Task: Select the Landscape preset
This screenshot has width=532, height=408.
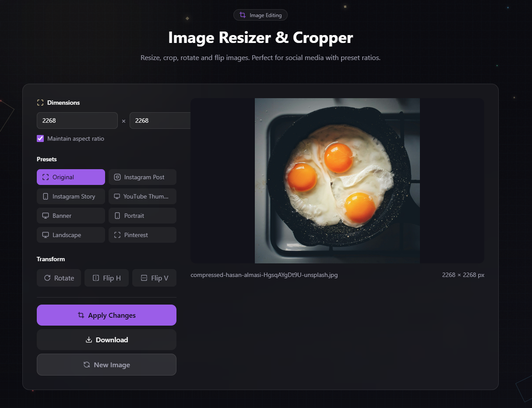Action: [70, 235]
